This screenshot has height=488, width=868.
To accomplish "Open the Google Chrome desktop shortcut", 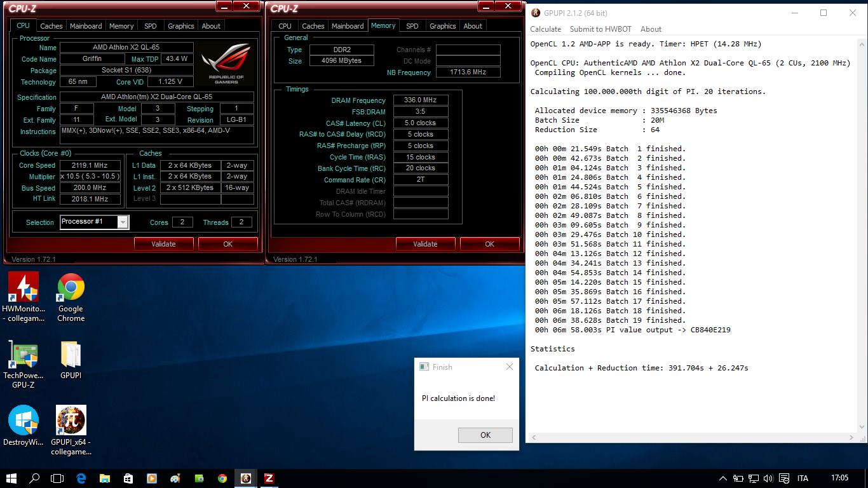I will point(71,297).
